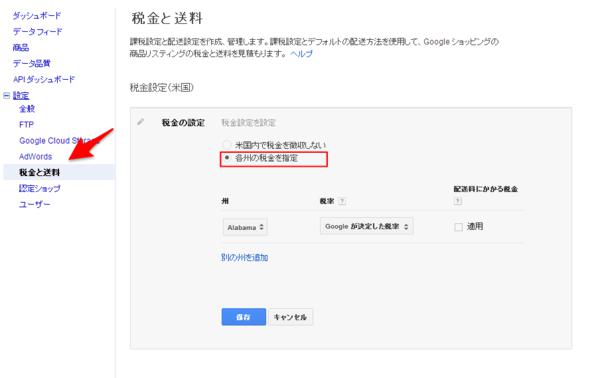
Task: Open the Alabama state dropdown
Action: point(245,227)
